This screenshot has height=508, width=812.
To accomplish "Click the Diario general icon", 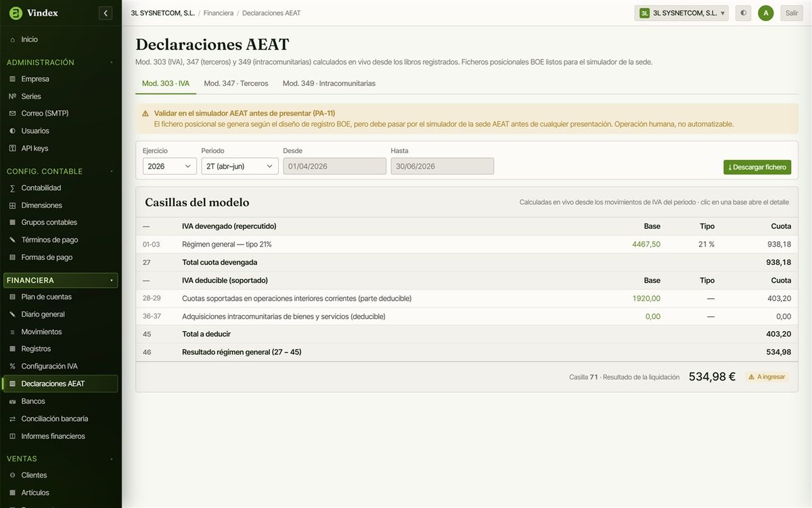I will (12, 315).
